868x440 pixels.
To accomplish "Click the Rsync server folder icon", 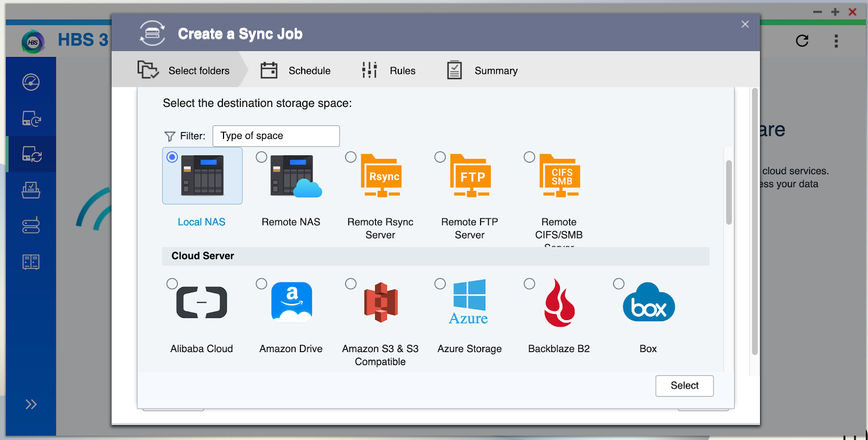I will (x=381, y=176).
